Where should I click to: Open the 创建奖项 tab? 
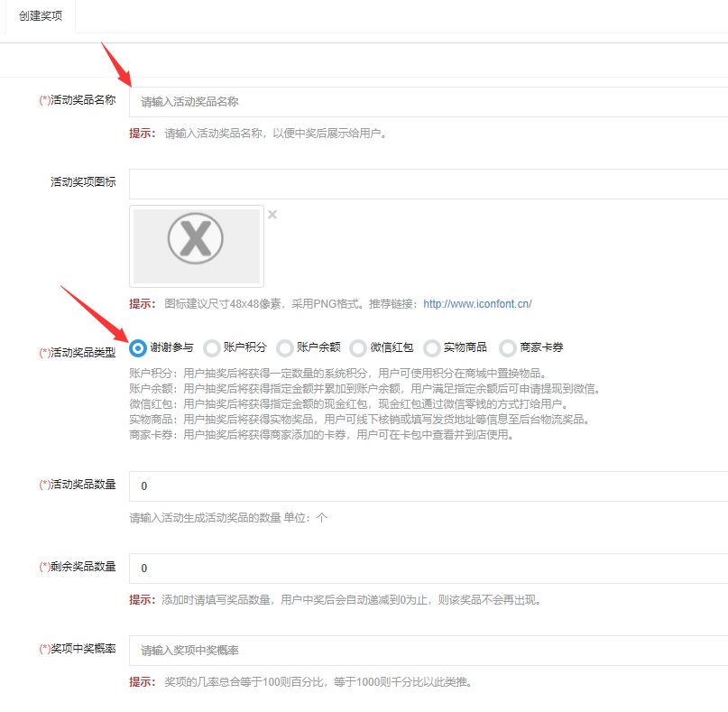click(41, 16)
